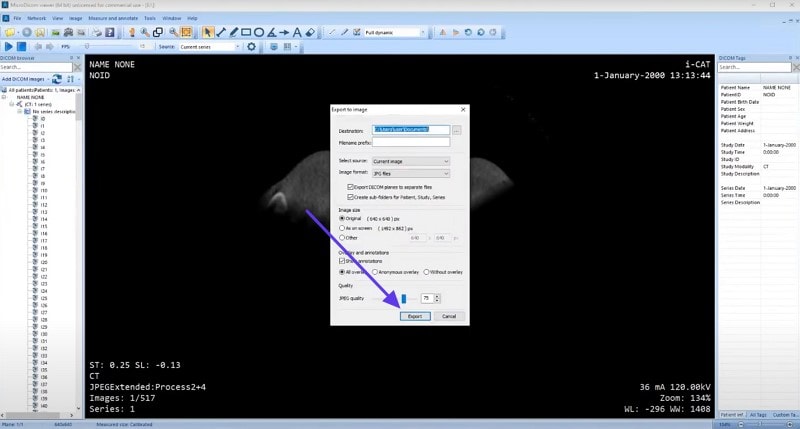Screen dimensions: 800x429
Task: Click the flip horizontal triangle icon
Action: pos(442,32)
